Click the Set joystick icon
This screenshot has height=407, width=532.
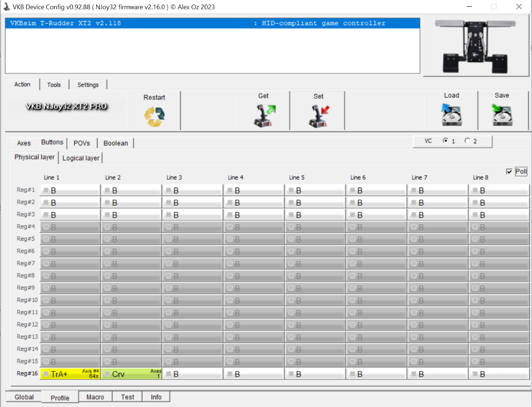(319, 116)
